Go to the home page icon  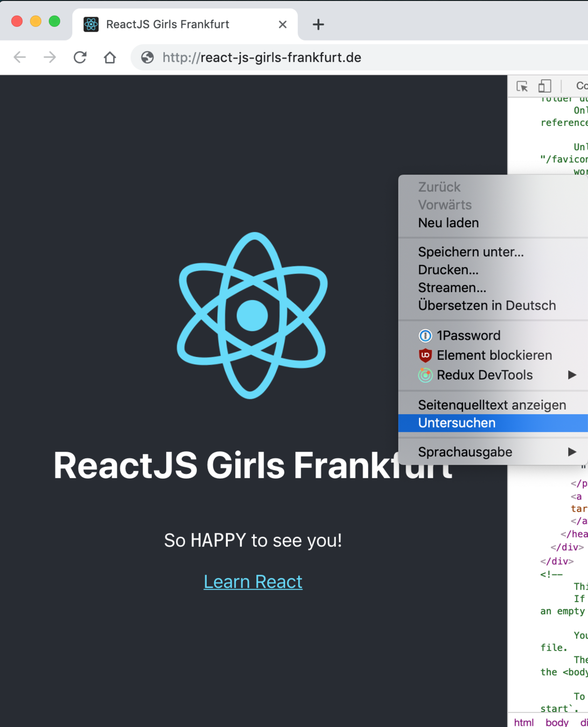[110, 57]
